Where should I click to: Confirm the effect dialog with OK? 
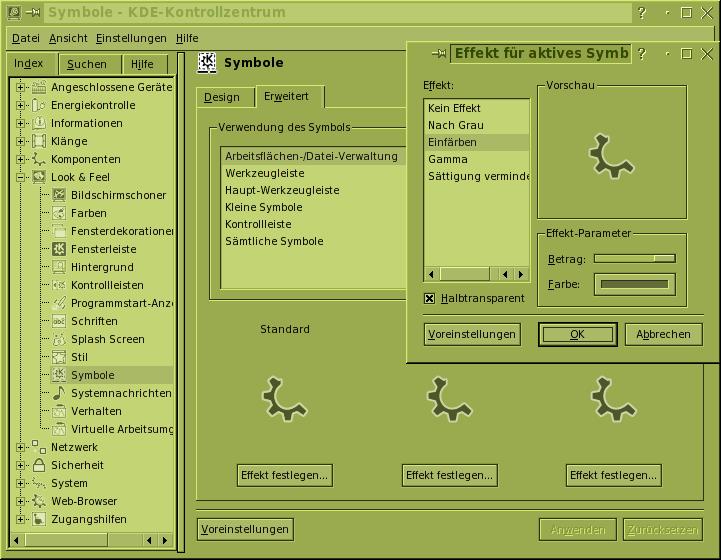pyautogui.click(x=578, y=334)
